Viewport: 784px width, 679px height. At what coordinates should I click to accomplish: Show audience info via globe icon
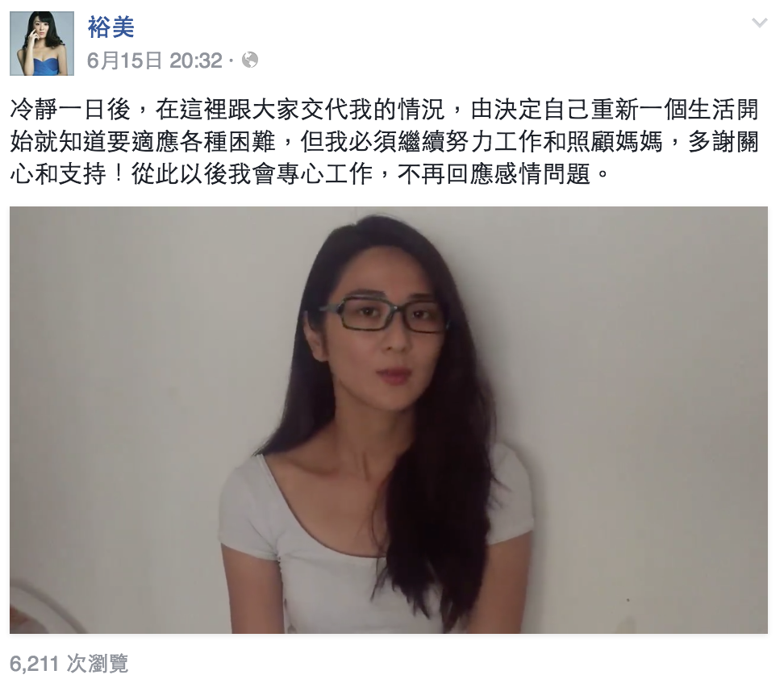250,60
